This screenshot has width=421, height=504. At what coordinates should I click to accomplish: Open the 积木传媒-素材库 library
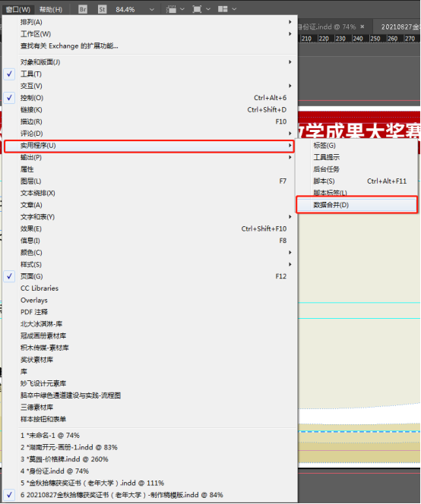click(150, 348)
